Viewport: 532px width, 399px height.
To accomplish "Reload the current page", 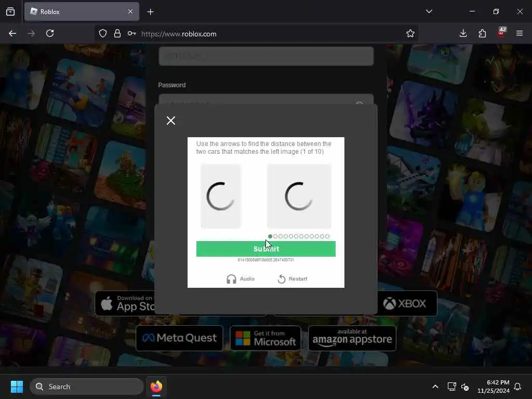I will pos(50,33).
